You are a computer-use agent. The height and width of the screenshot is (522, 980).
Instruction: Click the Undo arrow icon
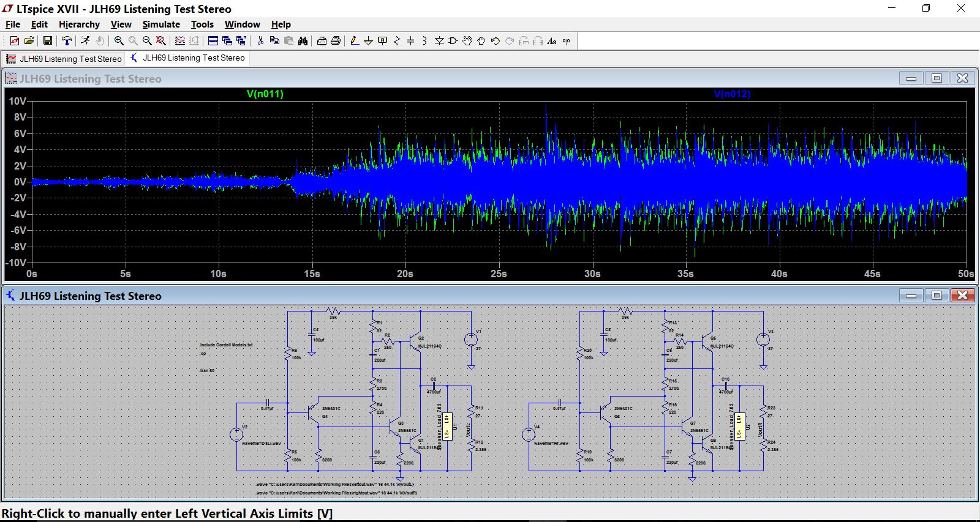496,41
